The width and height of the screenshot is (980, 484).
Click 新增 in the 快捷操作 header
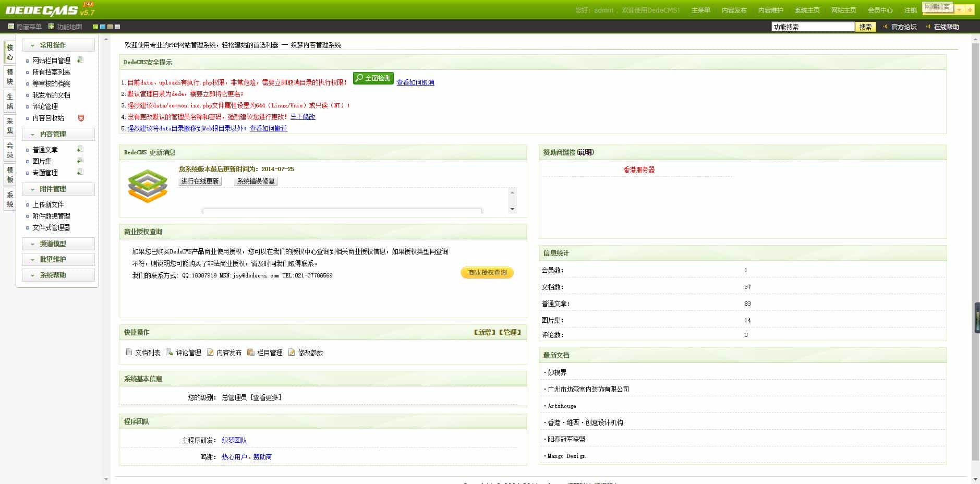[x=485, y=332]
